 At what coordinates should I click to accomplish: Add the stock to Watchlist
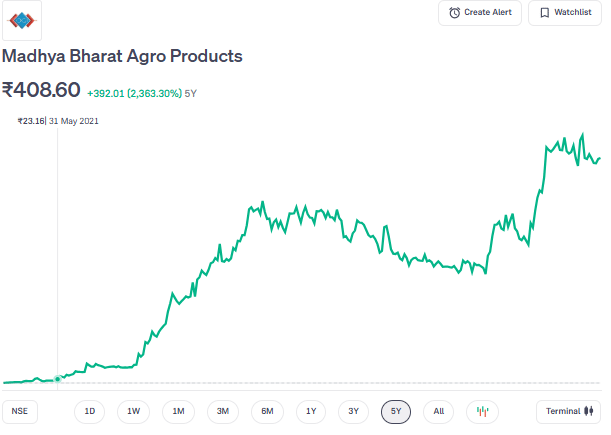coord(565,13)
